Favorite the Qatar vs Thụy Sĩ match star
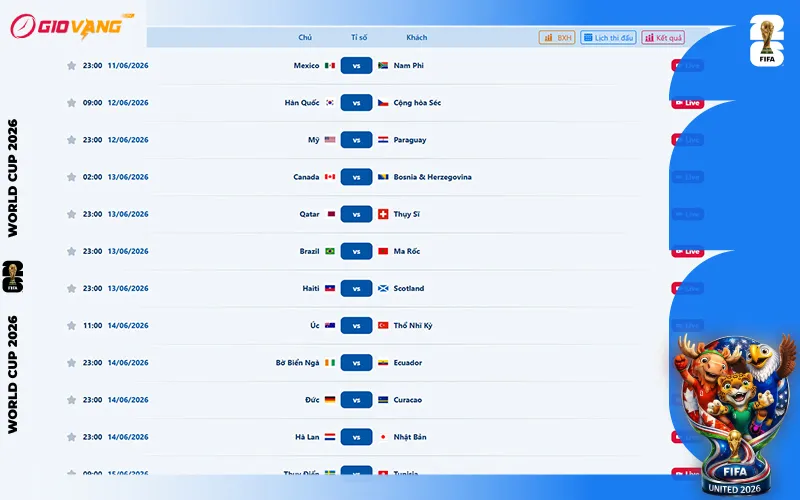 (x=71, y=214)
